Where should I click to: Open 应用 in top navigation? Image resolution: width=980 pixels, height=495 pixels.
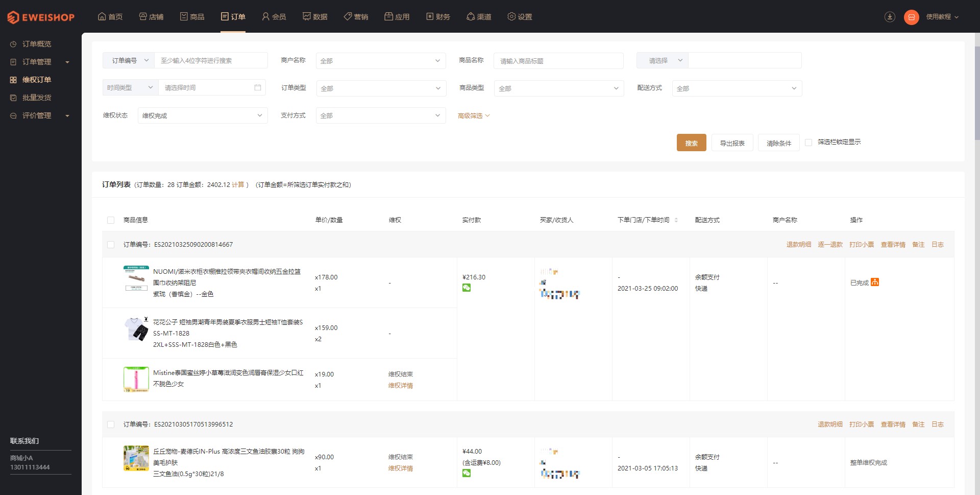tap(397, 17)
